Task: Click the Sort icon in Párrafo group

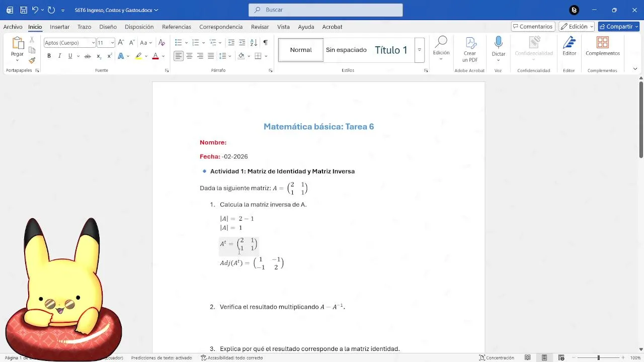Action: [x=254, y=43]
